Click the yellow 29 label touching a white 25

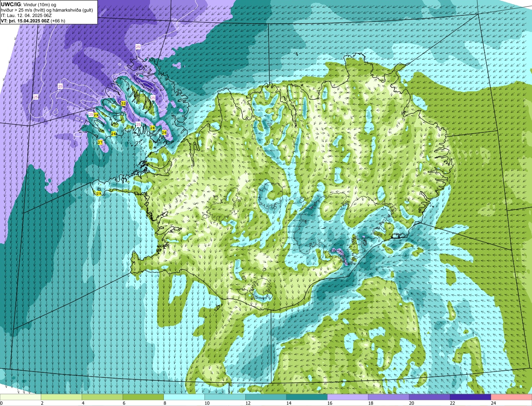click(x=96, y=115)
